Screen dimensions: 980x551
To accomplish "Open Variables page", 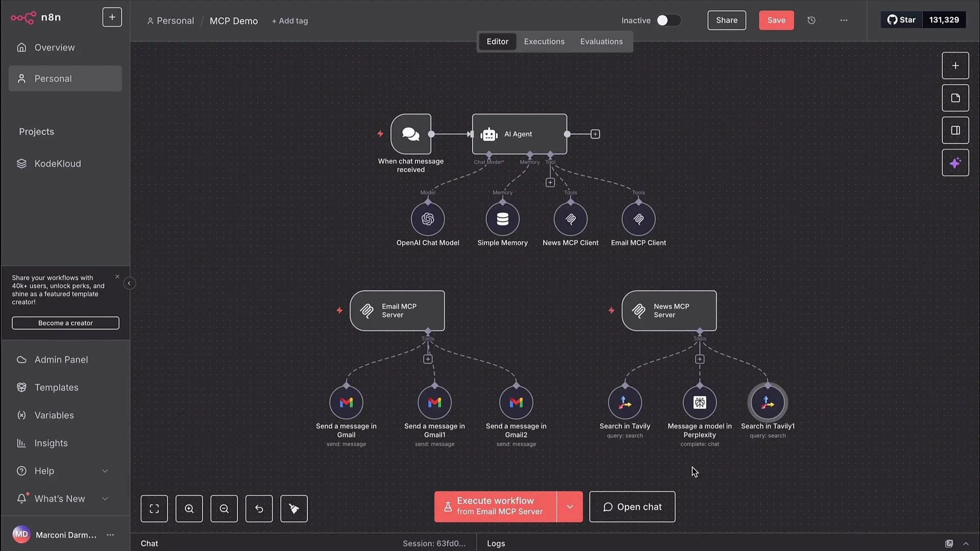I will click(65, 415).
